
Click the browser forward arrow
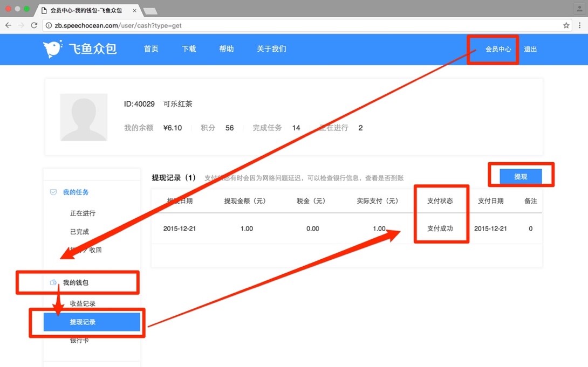point(21,25)
